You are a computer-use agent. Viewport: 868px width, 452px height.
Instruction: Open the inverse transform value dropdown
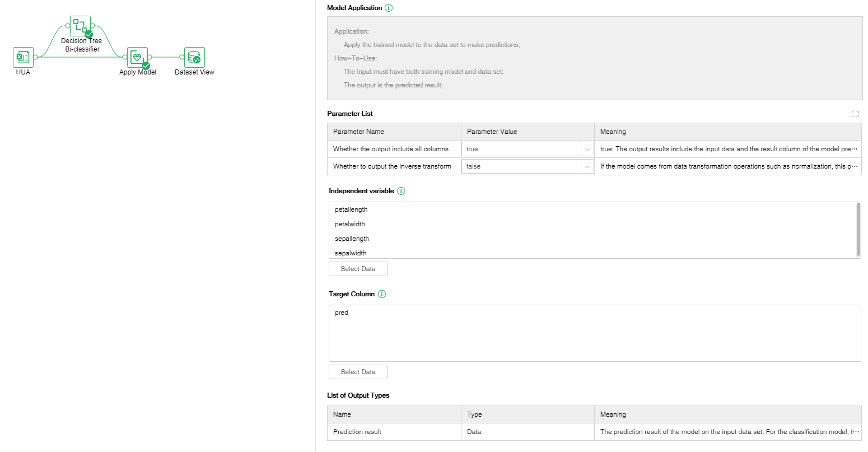tap(526, 166)
